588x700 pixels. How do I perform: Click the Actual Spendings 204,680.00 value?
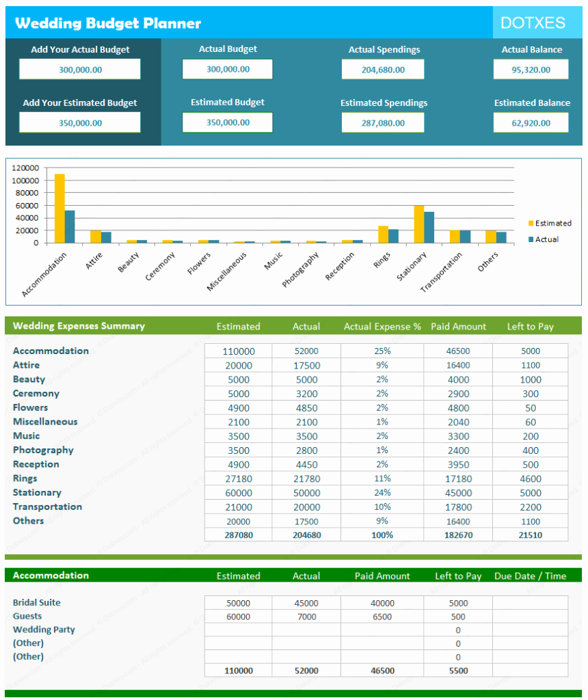(383, 70)
